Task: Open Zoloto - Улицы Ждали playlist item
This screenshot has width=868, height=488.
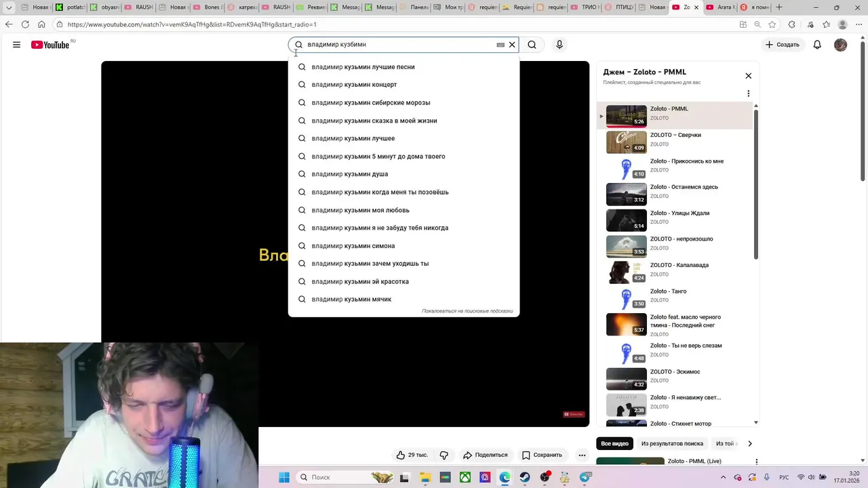Action: pyautogui.click(x=675, y=220)
